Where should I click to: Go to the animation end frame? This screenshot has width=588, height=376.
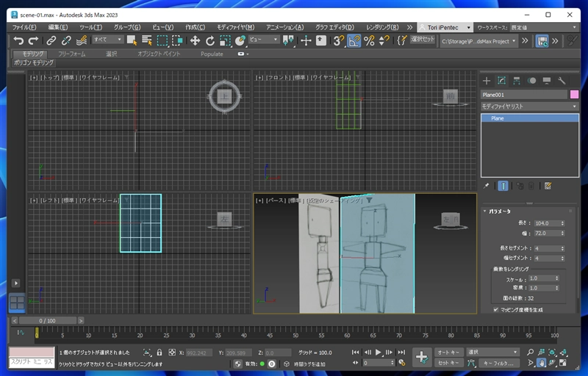tap(401, 352)
